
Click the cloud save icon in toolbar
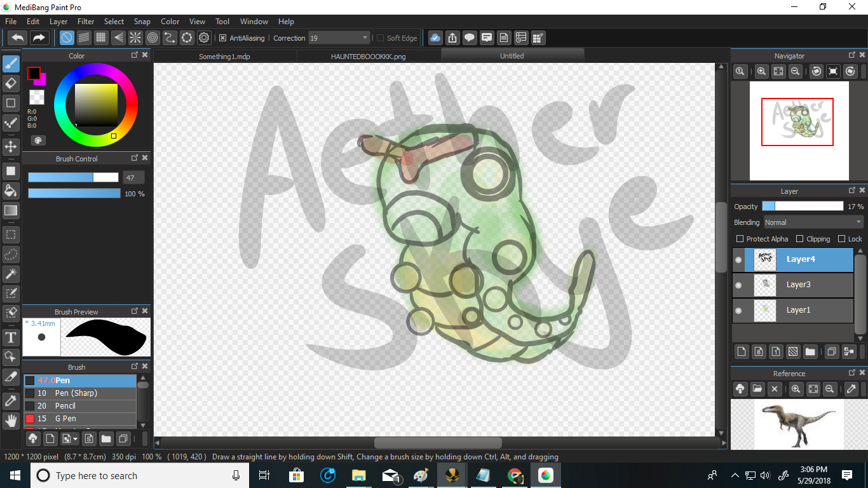(x=435, y=38)
